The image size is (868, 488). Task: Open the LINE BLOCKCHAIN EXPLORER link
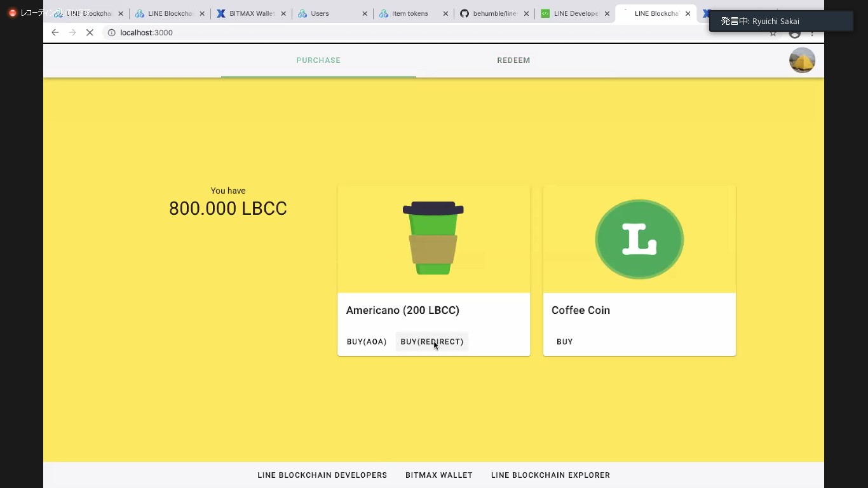click(x=550, y=475)
